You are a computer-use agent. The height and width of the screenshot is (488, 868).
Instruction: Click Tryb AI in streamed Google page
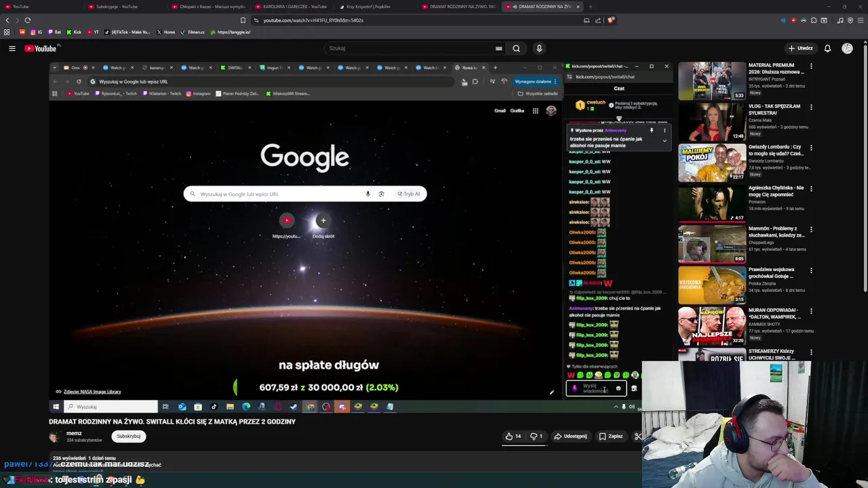(x=409, y=194)
